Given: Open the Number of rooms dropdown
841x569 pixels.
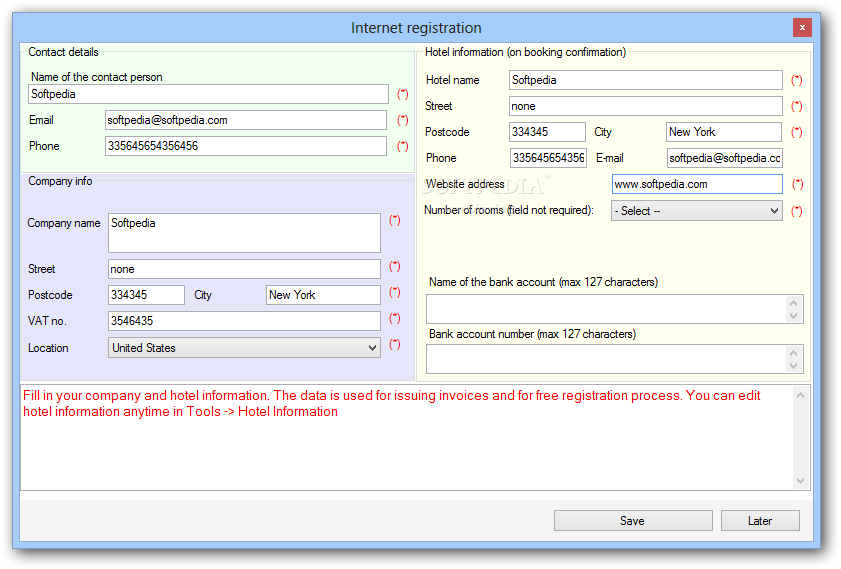Looking at the screenshot, I should tap(697, 211).
